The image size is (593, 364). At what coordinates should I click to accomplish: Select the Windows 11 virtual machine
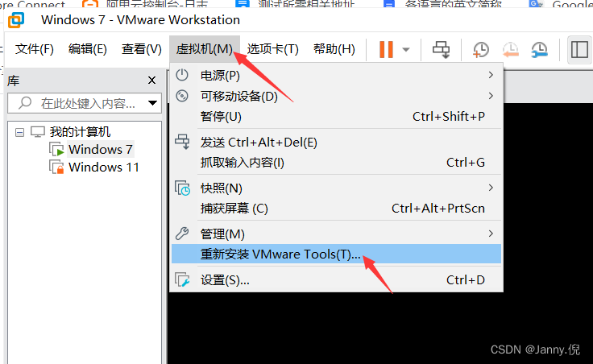pos(104,167)
